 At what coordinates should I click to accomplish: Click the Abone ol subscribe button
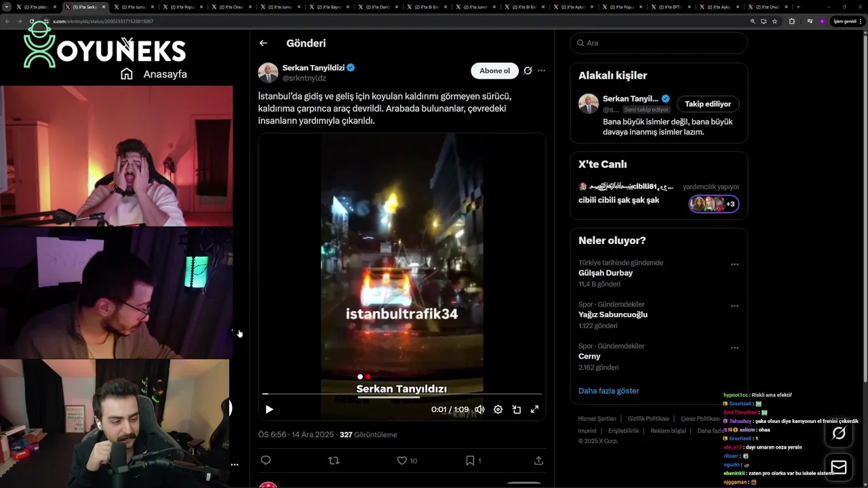(494, 70)
